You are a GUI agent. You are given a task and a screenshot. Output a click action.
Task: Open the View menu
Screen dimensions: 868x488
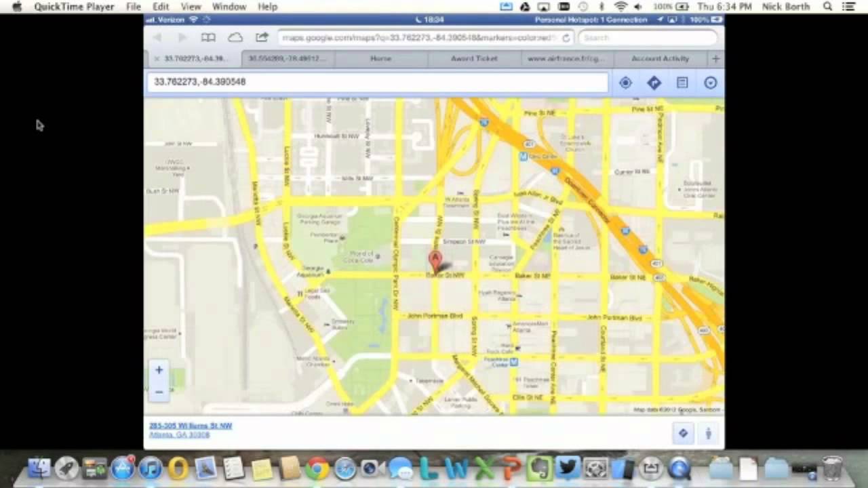(x=191, y=7)
